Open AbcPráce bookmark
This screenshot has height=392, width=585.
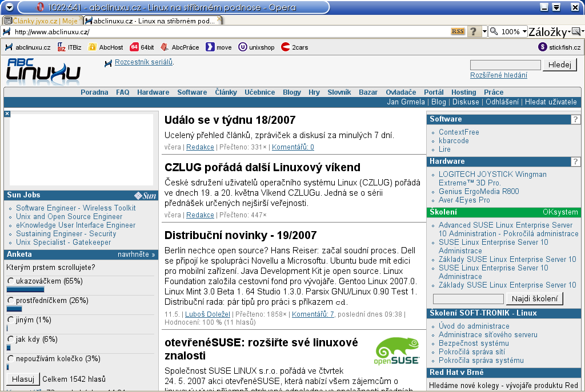coord(180,47)
